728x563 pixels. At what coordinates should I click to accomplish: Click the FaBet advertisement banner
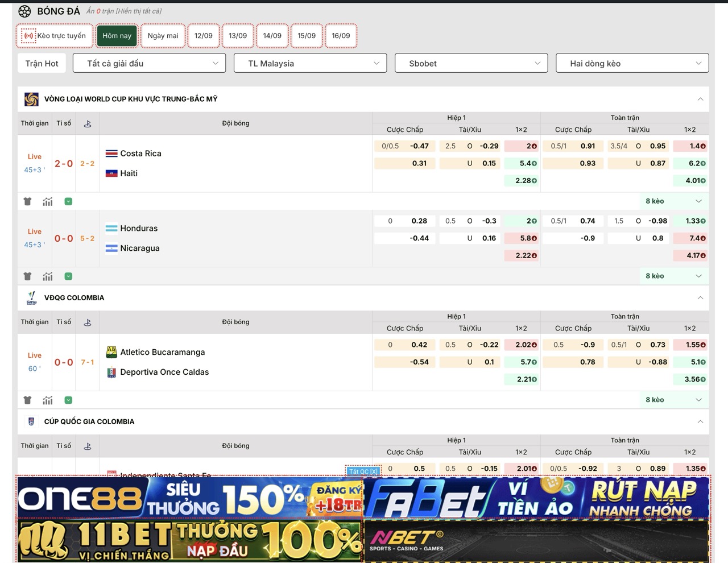pyautogui.click(x=536, y=498)
